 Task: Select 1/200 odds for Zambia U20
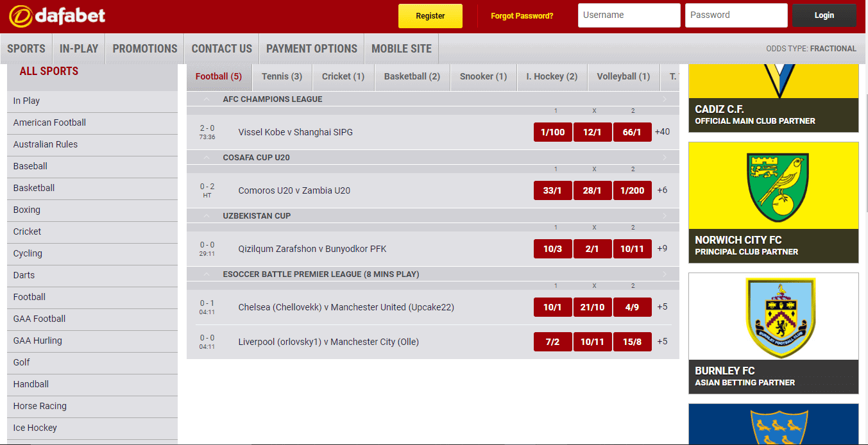click(x=632, y=190)
